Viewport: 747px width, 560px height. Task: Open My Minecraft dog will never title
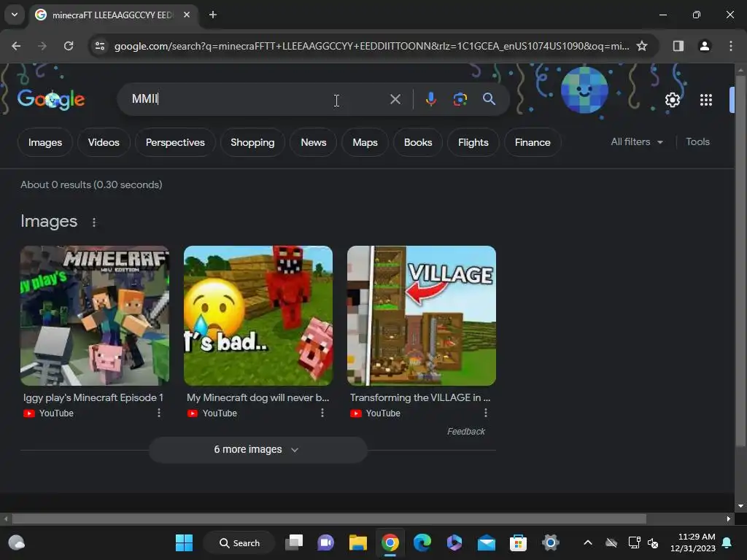(258, 397)
